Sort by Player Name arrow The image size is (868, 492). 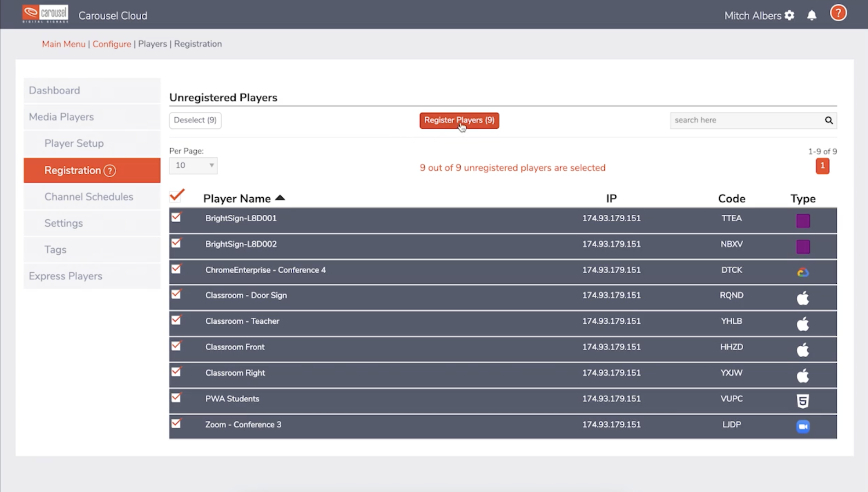(280, 198)
